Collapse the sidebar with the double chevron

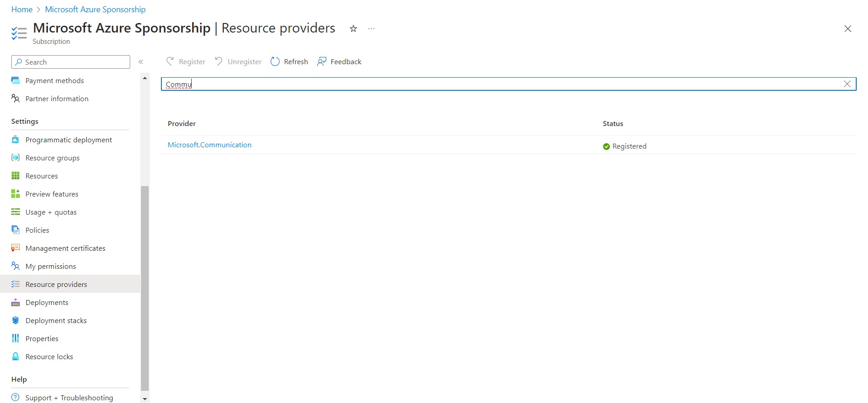[x=141, y=62]
